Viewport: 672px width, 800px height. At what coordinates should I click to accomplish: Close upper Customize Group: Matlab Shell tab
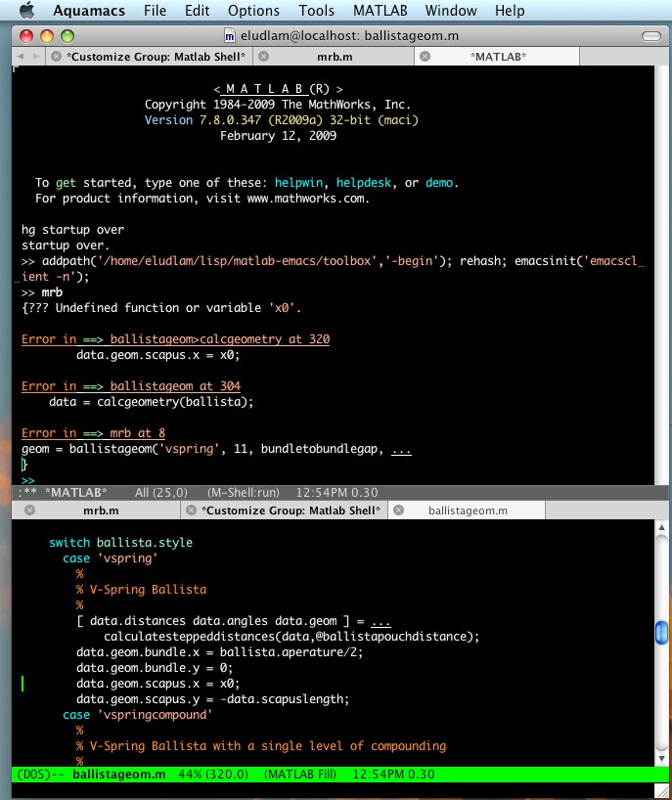[56, 57]
